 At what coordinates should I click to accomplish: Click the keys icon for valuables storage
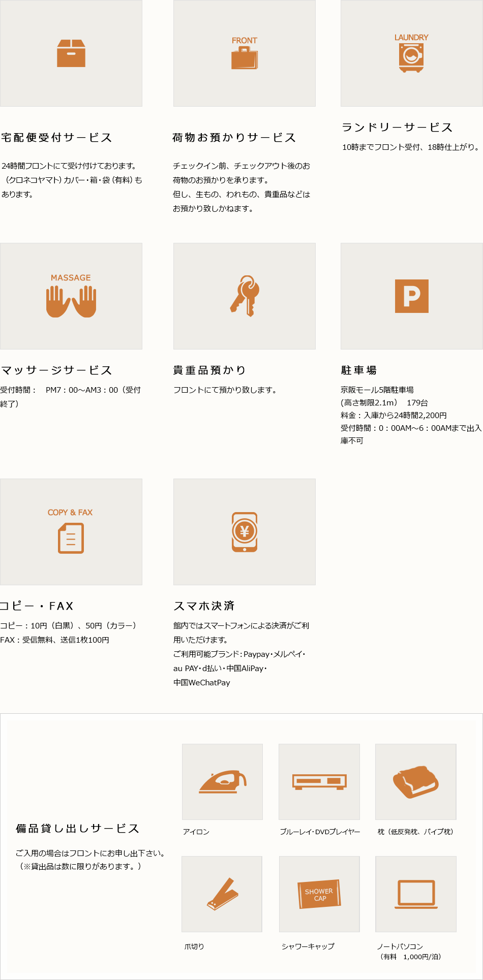(245, 296)
